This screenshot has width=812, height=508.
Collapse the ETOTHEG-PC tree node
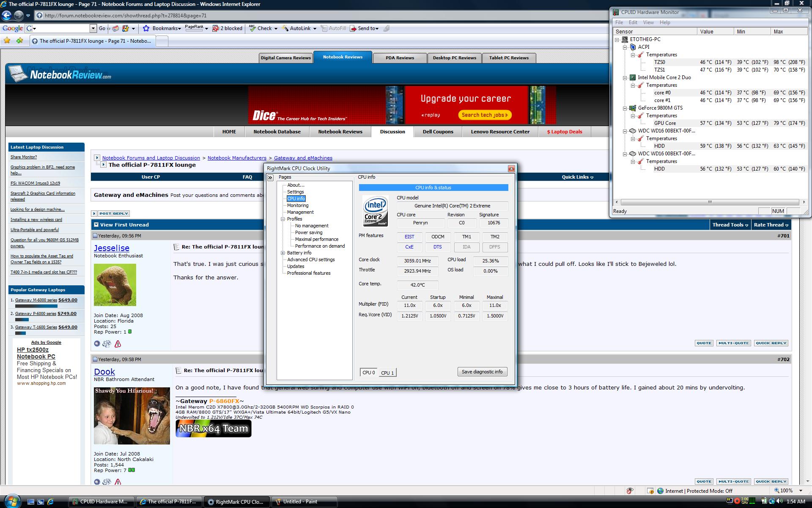click(x=617, y=39)
